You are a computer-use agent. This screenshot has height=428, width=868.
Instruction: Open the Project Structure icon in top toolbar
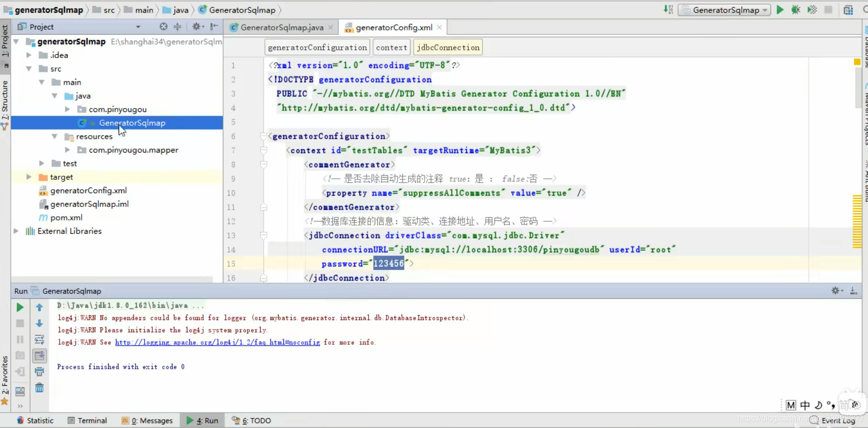pyautogui.click(x=848, y=10)
